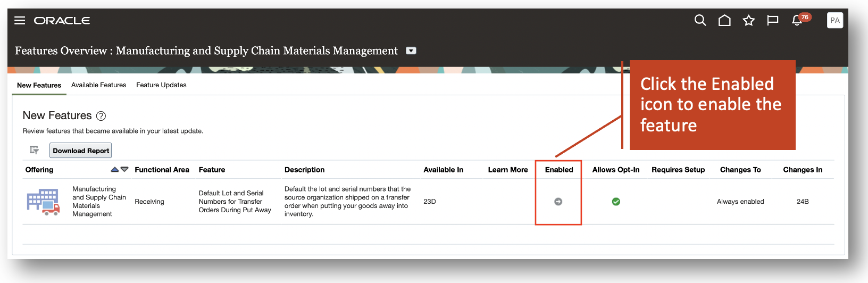Switch to the Available Features tab

99,85
